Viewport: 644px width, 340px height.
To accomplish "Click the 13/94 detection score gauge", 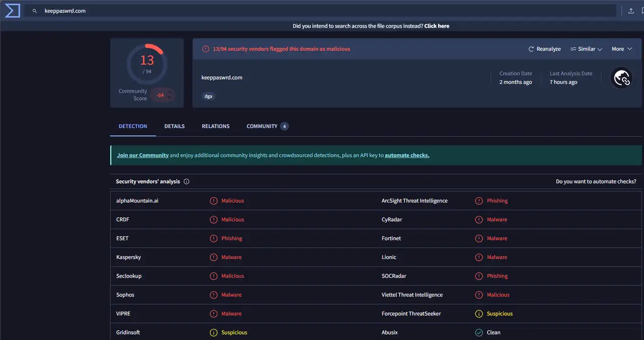I will pos(147,63).
